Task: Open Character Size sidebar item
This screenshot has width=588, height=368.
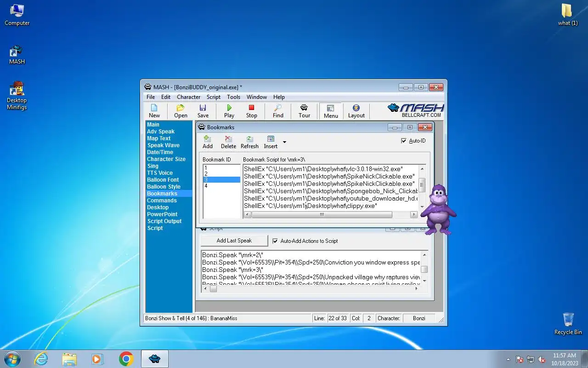Action: coord(166,159)
